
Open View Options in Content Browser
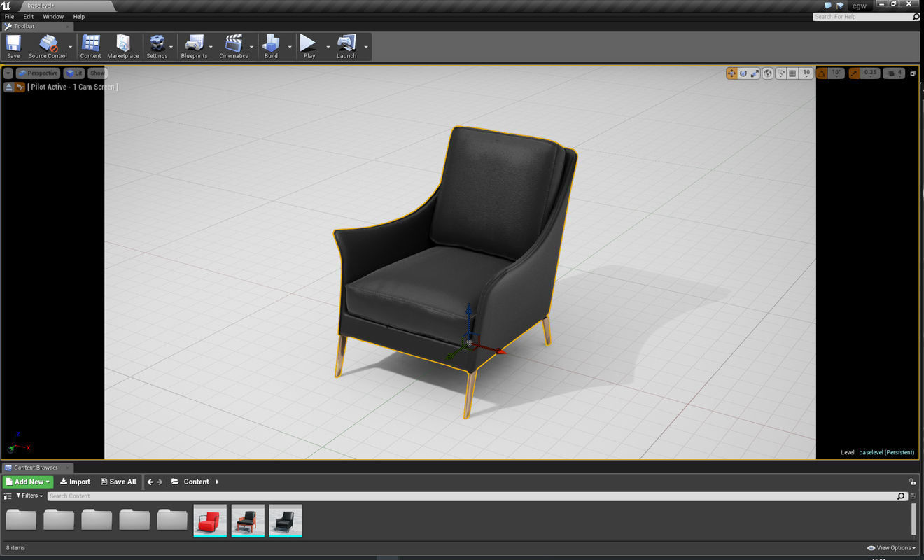tap(892, 548)
